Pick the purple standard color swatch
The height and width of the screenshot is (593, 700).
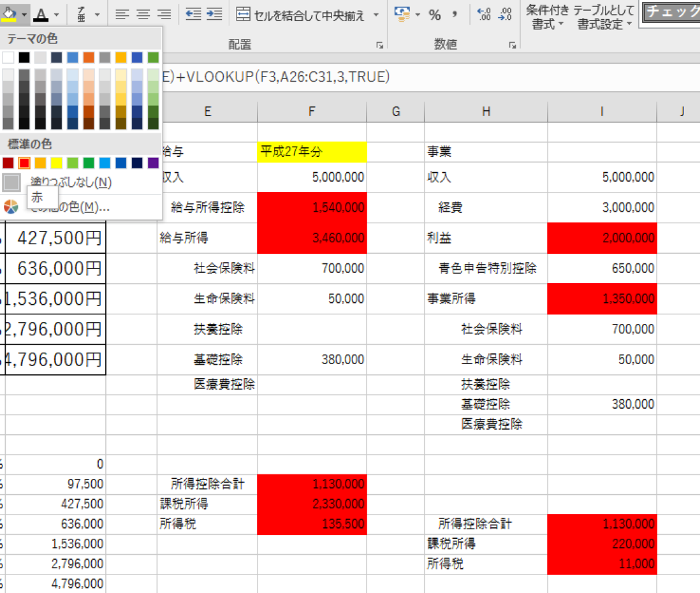(x=153, y=163)
